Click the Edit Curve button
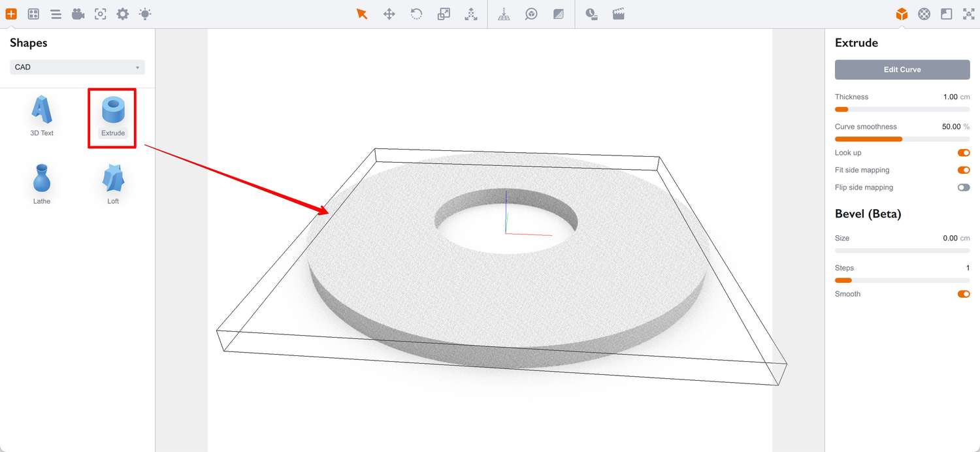 point(902,69)
